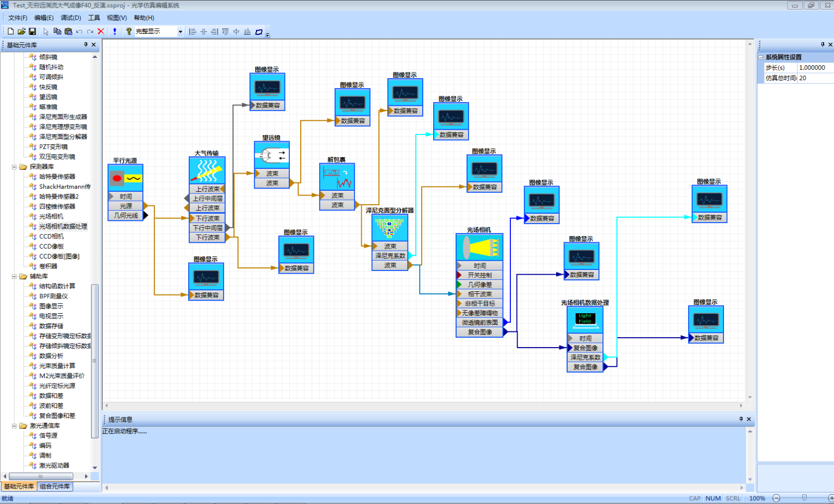This screenshot has height=504, width=834.
Task: Undo last action in toolbar
Action: pyautogui.click(x=79, y=31)
